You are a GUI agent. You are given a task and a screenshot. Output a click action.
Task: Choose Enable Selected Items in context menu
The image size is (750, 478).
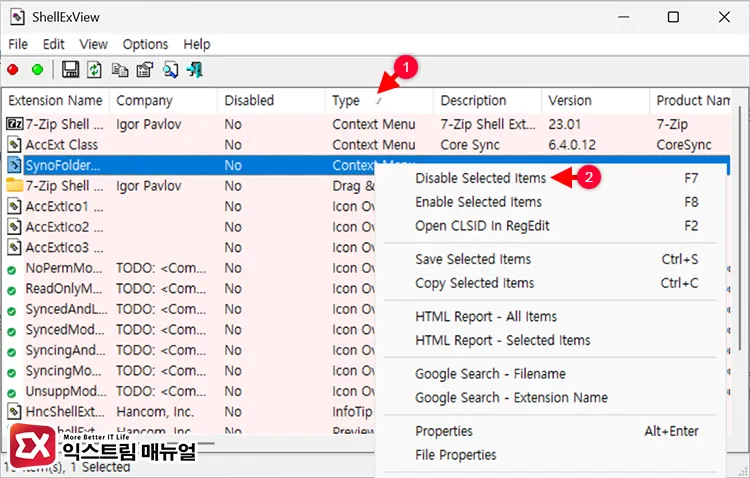click(550, 202)
